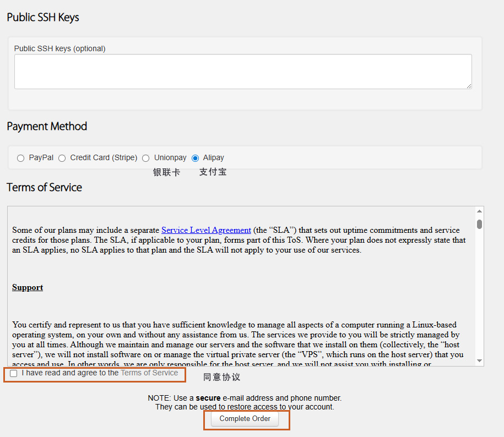This screenshot has height=437, width=504.
Task: Click the terms box scroll up arrow
Action: tap(479, 211)
